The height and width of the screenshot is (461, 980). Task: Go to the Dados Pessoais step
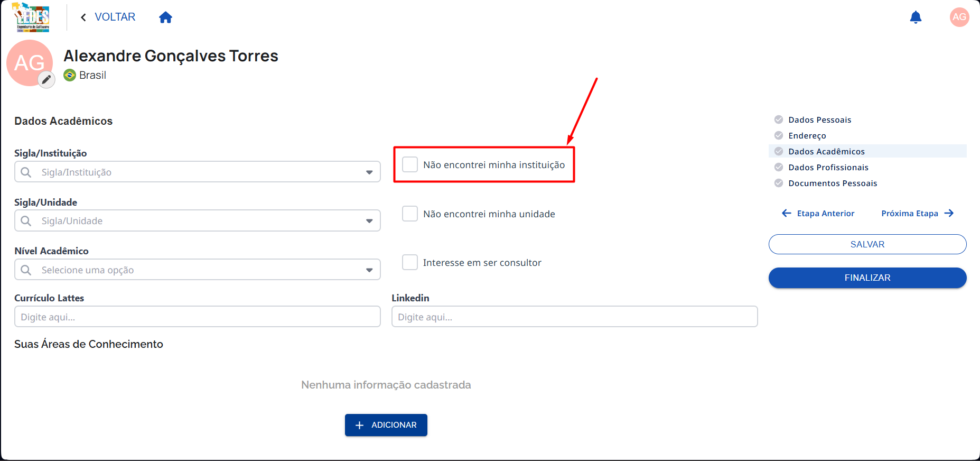[x=820, y=120]
